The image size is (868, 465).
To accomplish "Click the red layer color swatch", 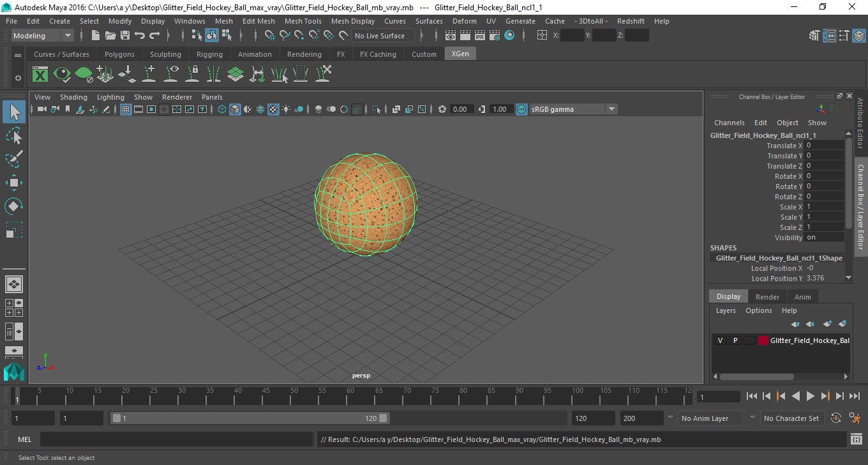I will pos(763,340).
